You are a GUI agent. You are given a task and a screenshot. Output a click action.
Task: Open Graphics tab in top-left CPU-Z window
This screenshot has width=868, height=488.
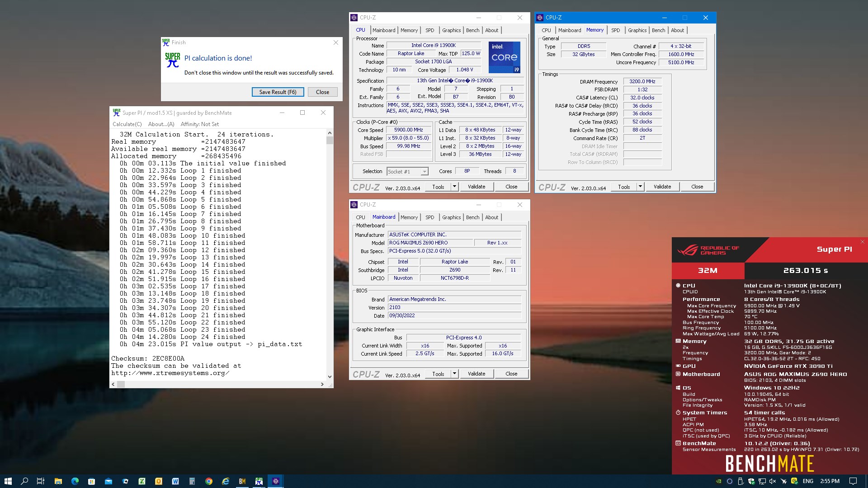coord(452,30)
